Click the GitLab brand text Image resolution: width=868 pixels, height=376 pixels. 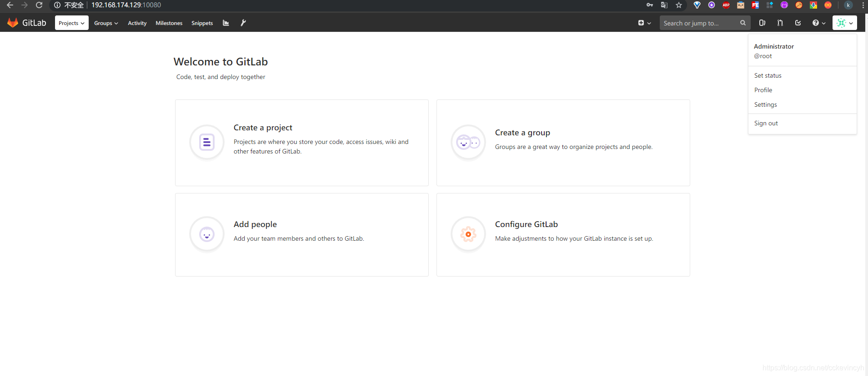click(34, 23)
